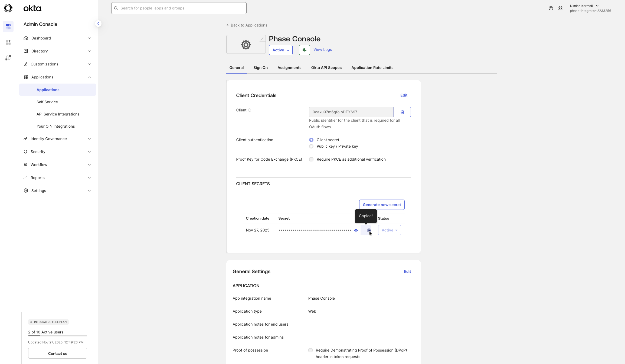Click the Contact us button
The height and width of the screenshot is (364, 625).
click(x=58, y=353)
